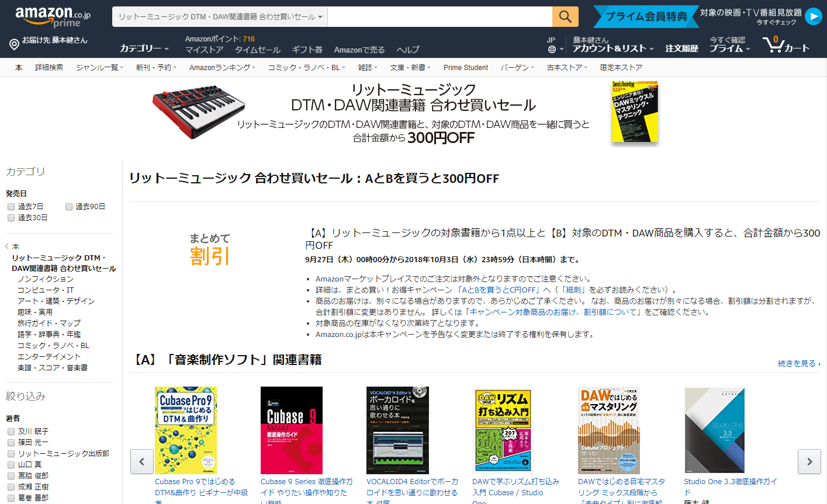Click the Amazon.co.jp prime logo
The image size is (827, 504).
click(x=53, y=16)
